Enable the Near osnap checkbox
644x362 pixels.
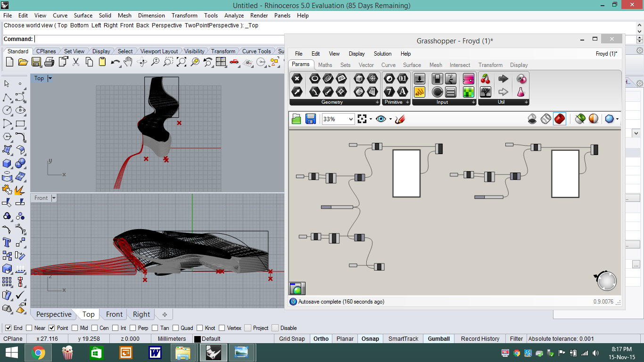29,328
